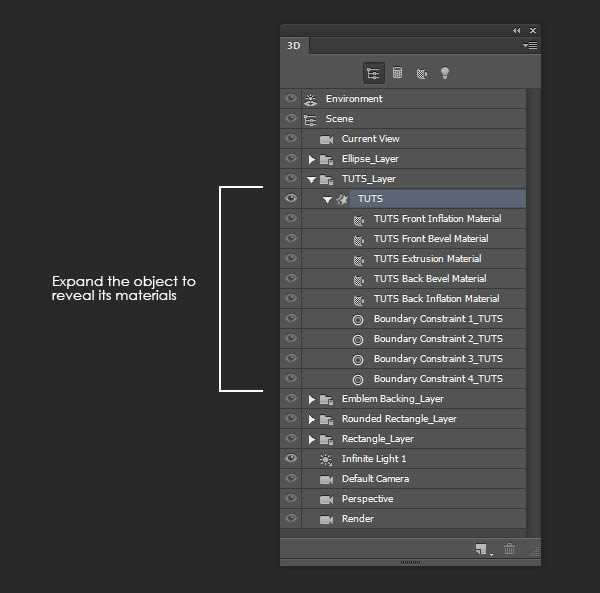The image size is (600, 593).
Task: Click the TUTS_Layer folder icon
Action: (326, 179)
